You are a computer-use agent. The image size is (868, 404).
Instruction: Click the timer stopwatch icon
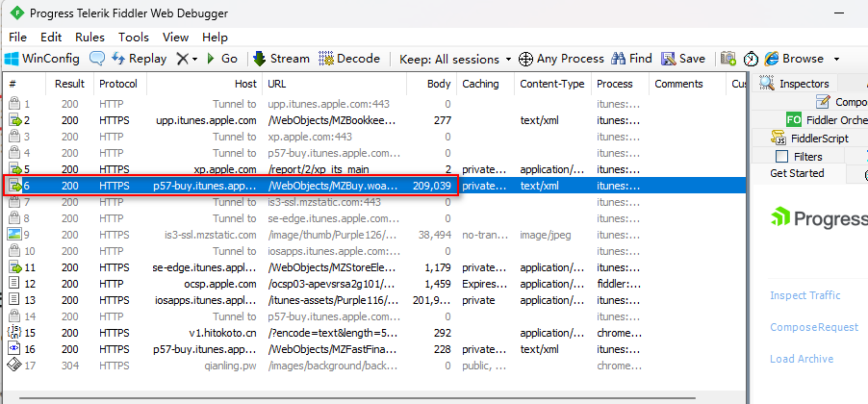[751, 59]
